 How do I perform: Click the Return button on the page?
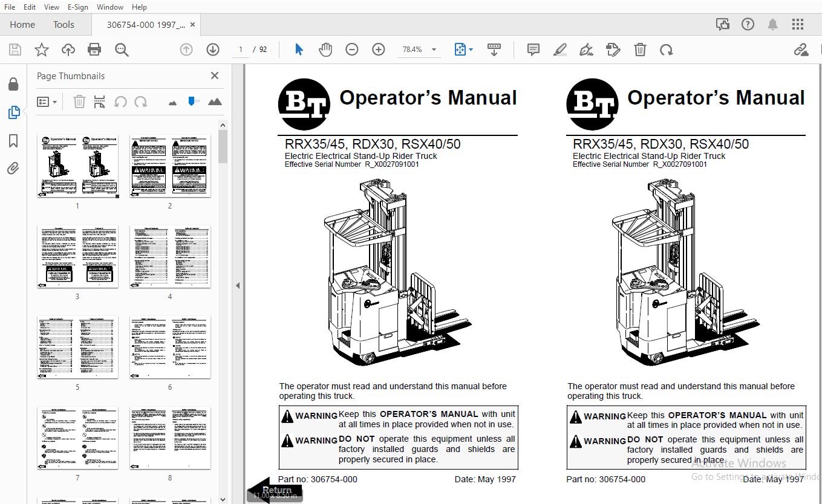(275, 490)
